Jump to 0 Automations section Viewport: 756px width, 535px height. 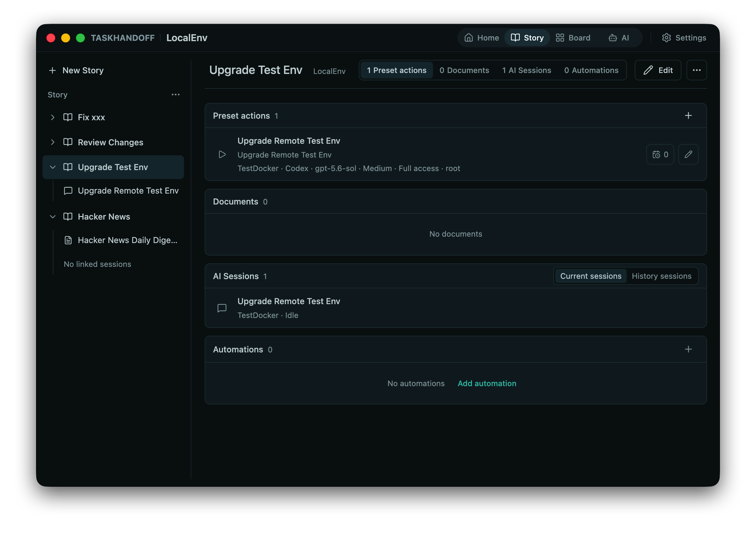click(x=591, y=70)
